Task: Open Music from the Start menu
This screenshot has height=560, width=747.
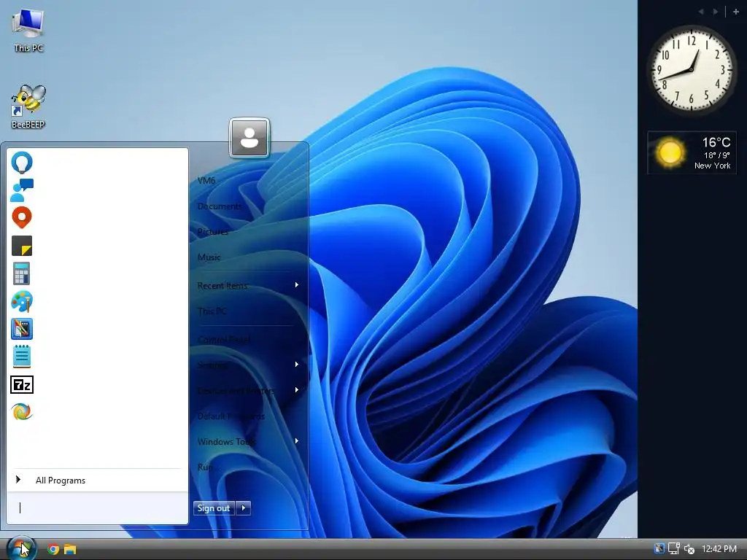Action: click(209, 257)
